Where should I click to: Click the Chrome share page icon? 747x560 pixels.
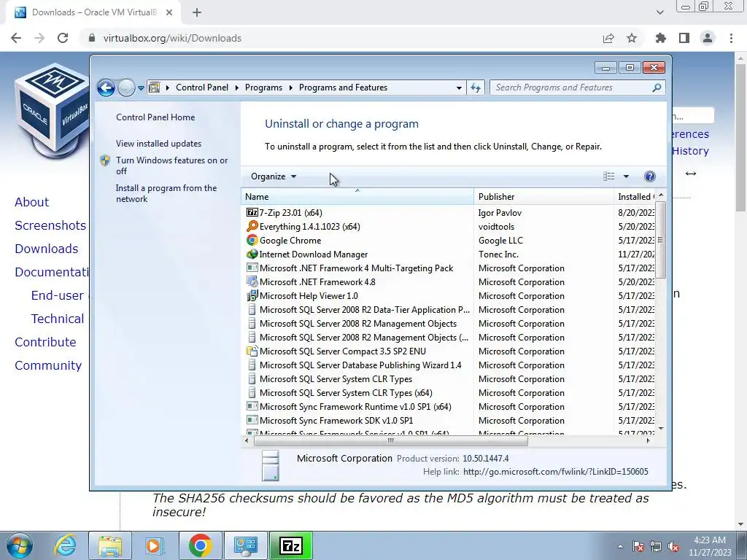tap(608, 38)
